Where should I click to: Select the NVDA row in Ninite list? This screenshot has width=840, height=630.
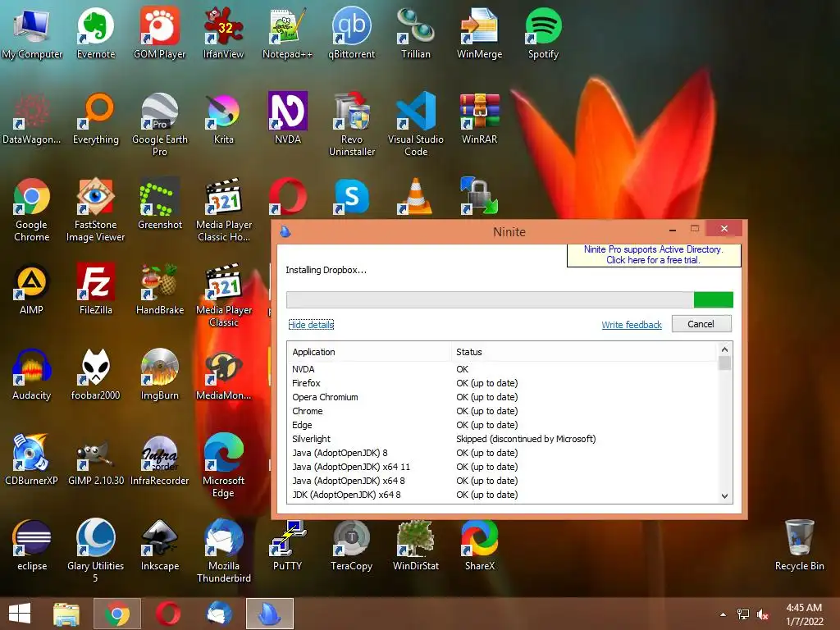click(x=503, y=369)
